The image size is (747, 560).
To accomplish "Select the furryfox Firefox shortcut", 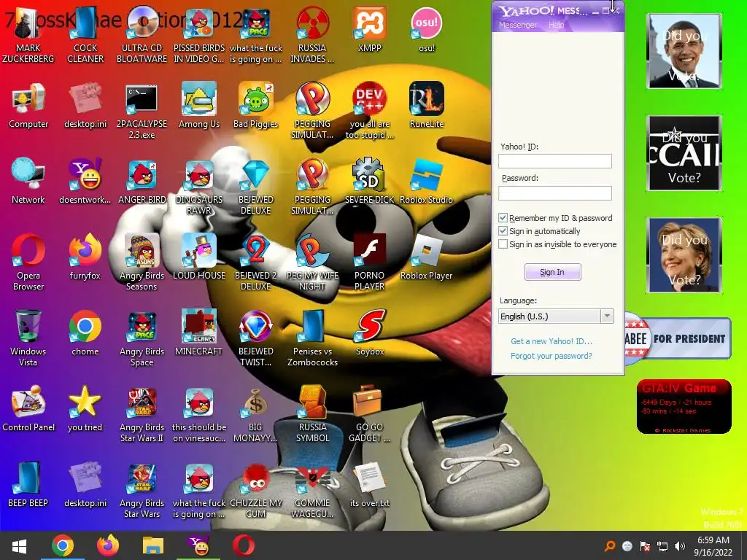I will point(85,257).
